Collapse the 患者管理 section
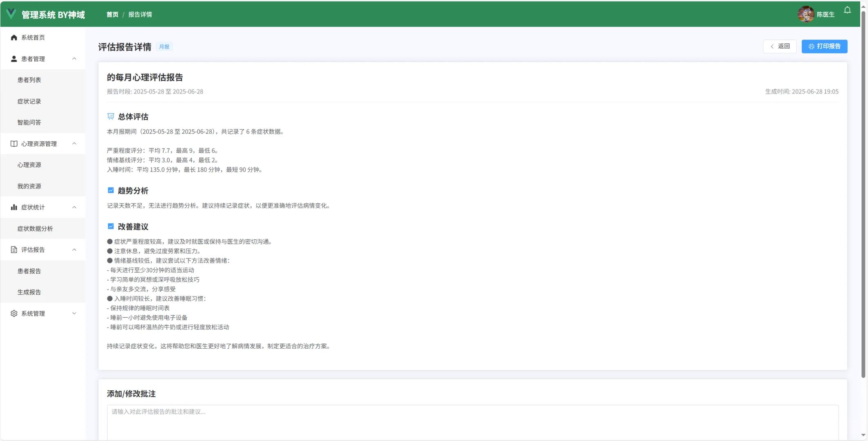The height and width of the screenshot is (441, 868). tap(74, 58)
